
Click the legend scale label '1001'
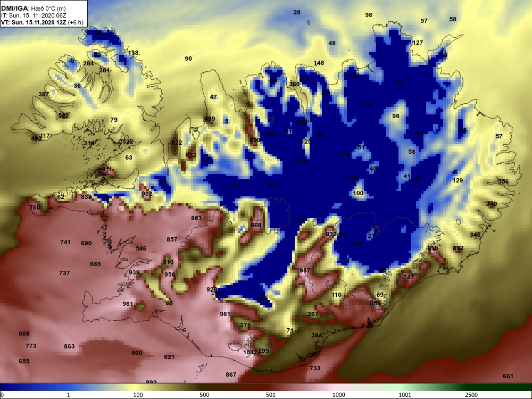pyautogui.click(x=405, y=395)
